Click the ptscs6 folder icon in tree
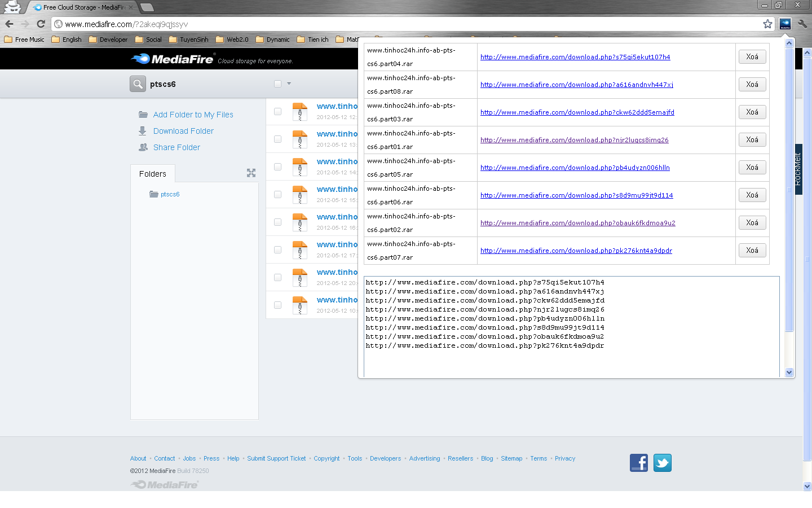The image size is (812, 508). [x=153, y=194]
